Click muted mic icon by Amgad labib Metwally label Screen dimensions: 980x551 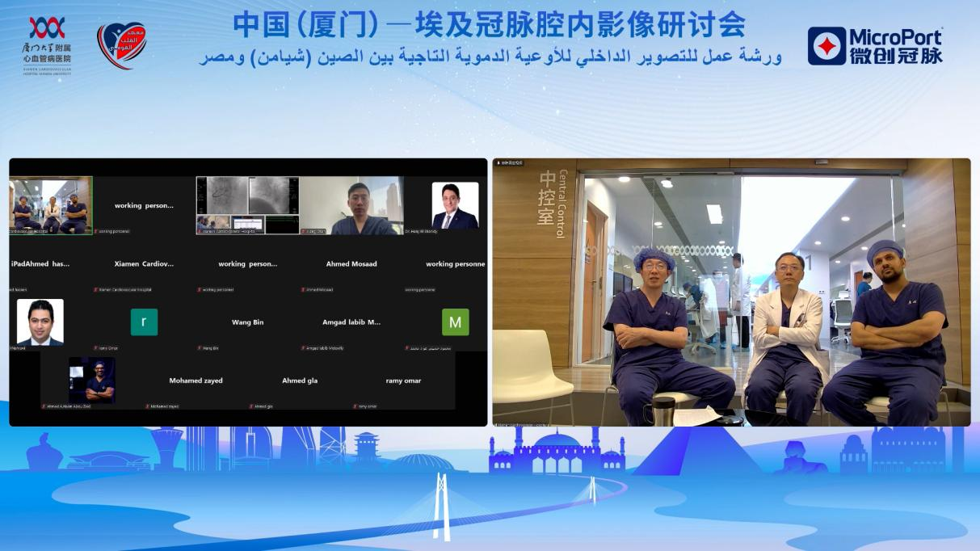[x=304, y=348]
